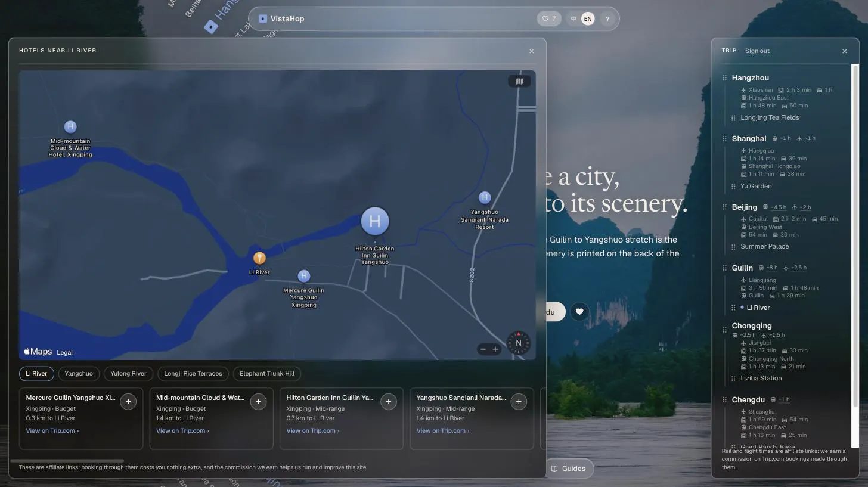This screenshot has width=868, height=487.
Task: Select Summer Palace in trip list
Action: point(764,247)
